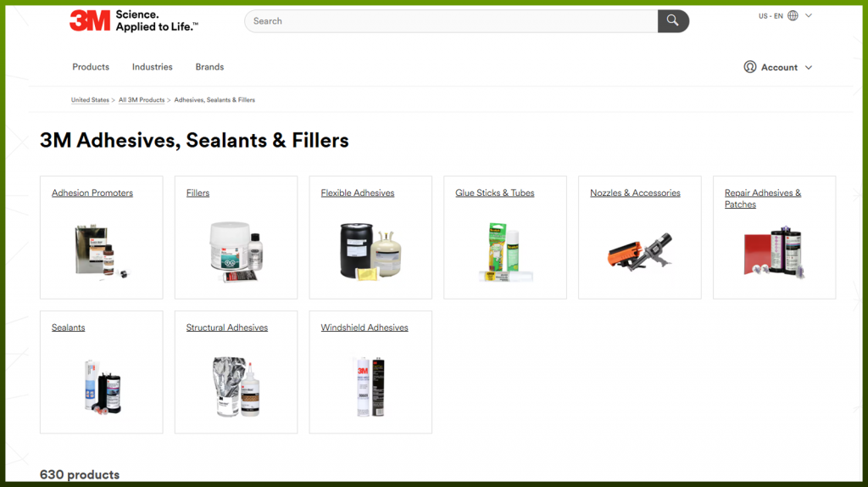This screenshot has width=868, height=487.
Task: Open the Sealants category link
Action: (68, 327)
